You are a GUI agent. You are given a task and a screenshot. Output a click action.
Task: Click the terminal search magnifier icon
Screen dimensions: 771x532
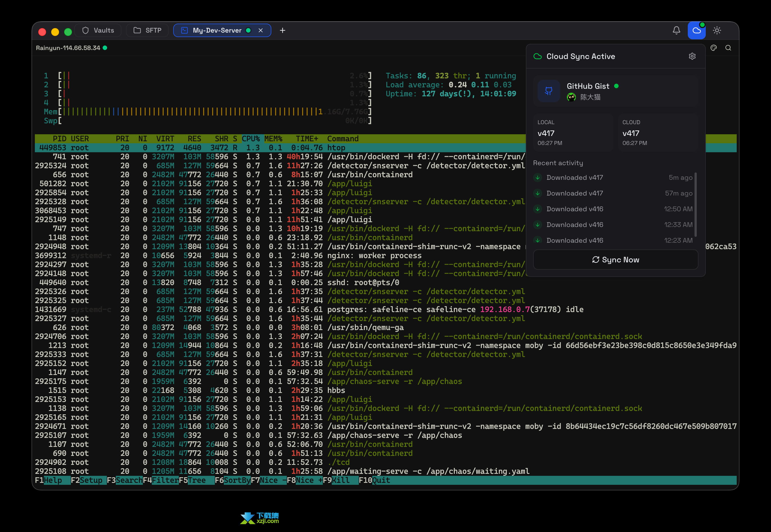(x=728, y=48)
